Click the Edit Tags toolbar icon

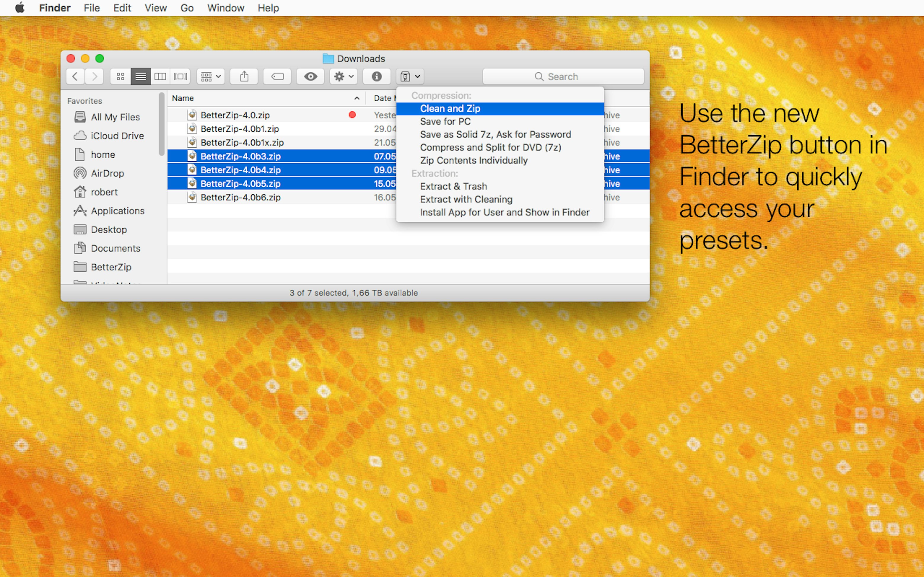(277, 76)
